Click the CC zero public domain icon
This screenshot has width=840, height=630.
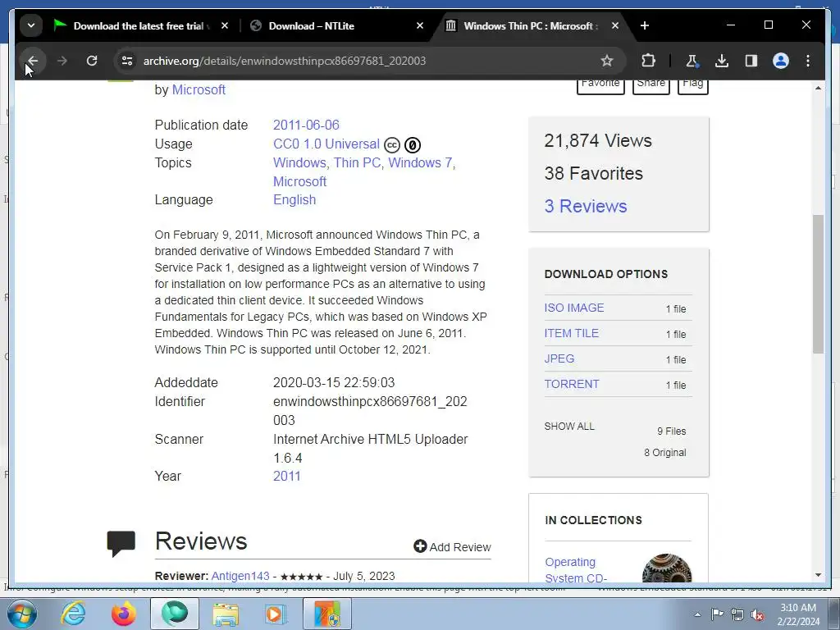412,145
